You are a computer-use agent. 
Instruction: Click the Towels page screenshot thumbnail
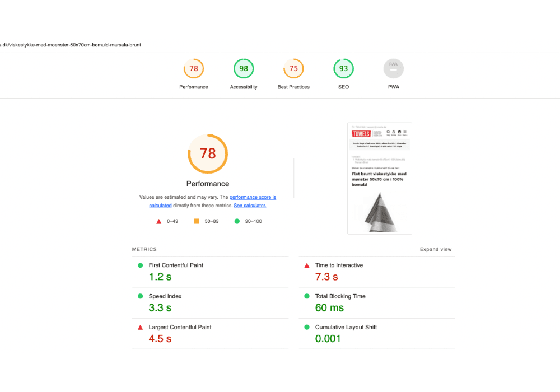379,178
